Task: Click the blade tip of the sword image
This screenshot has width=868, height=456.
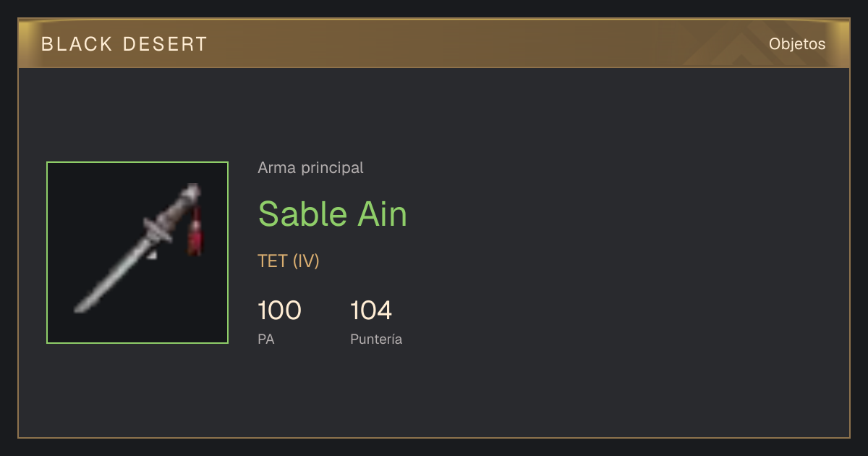Action: tap(80, 308)
